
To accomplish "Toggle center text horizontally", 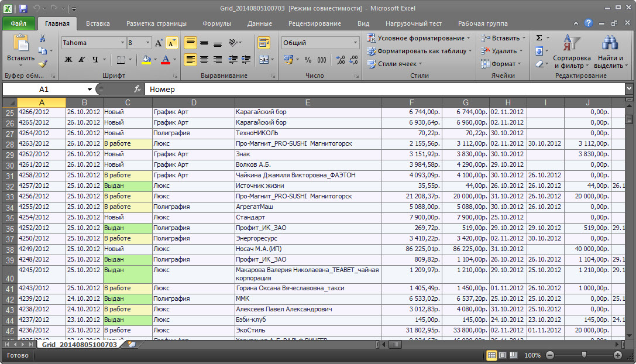I will (x=204, y=60).
